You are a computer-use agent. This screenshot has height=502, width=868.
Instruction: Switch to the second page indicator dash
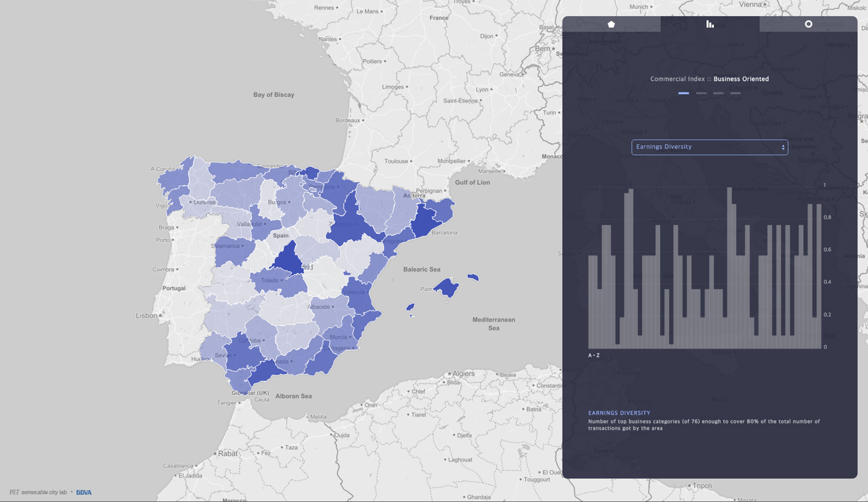coord(701,93)
